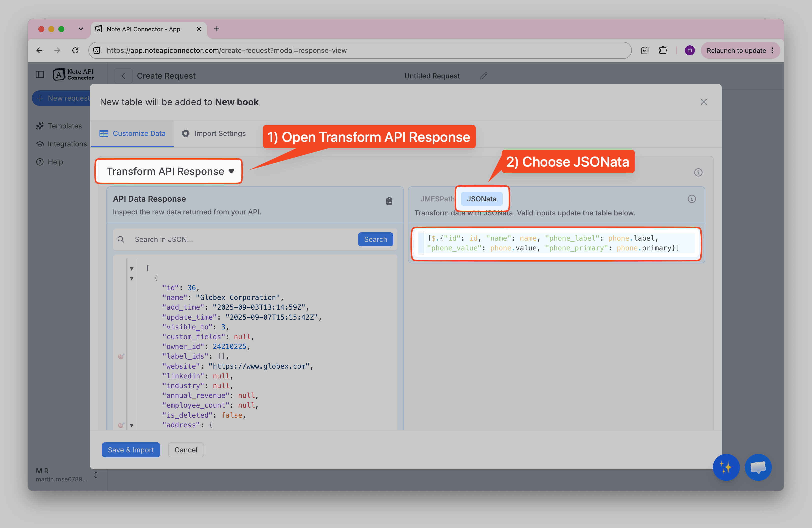Click the "add_time" JSON line
This screenshot has height=528, width=812.
tap(235, 307)
